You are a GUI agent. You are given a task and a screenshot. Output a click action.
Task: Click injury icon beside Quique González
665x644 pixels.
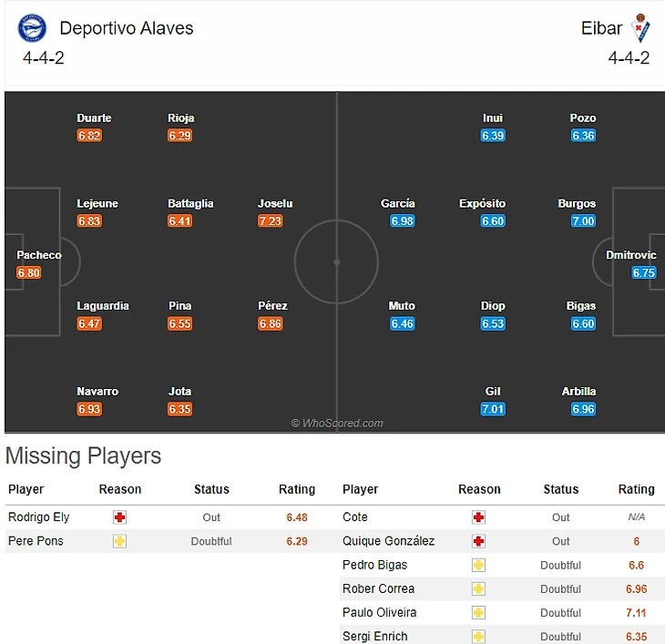coord(478,541)
